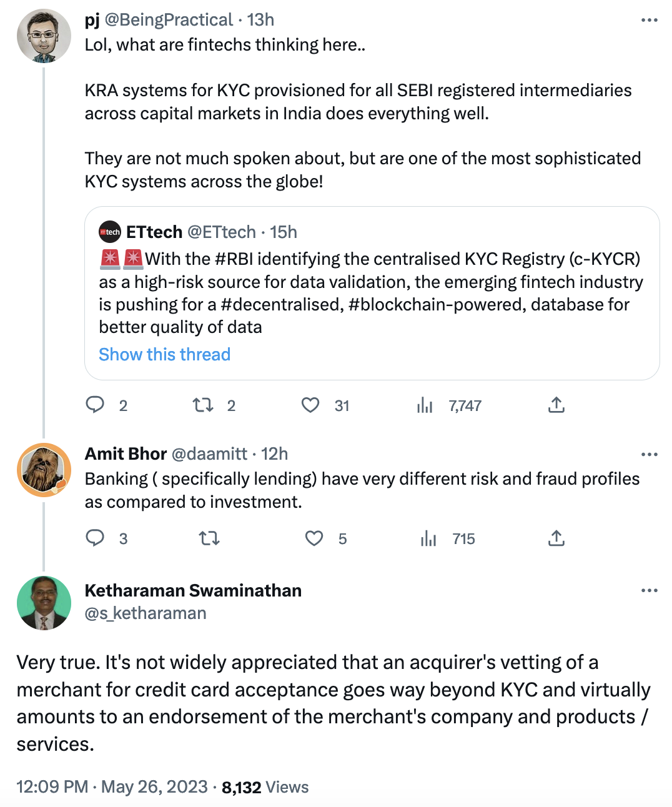672x807 pixels.
Task: Open view stats on Amit Bhor's tweet
Action: pyautogui.click(x=429, y=538)
